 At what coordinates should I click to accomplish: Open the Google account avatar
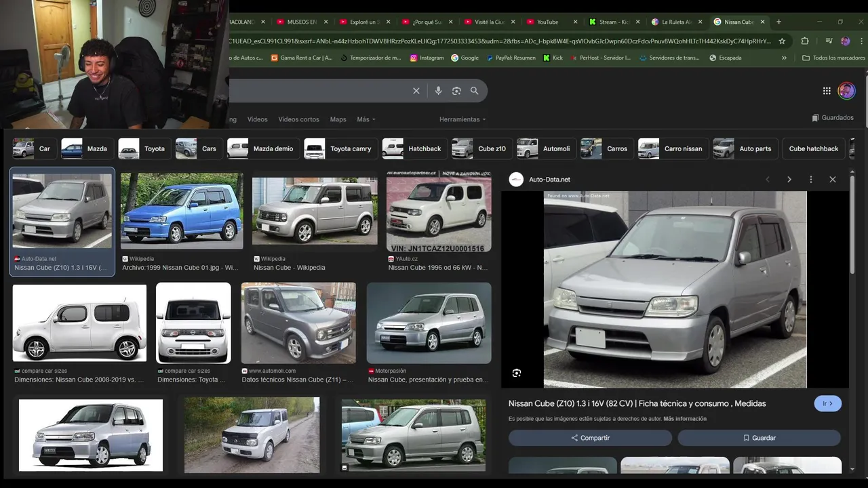(x=846, y=91)
